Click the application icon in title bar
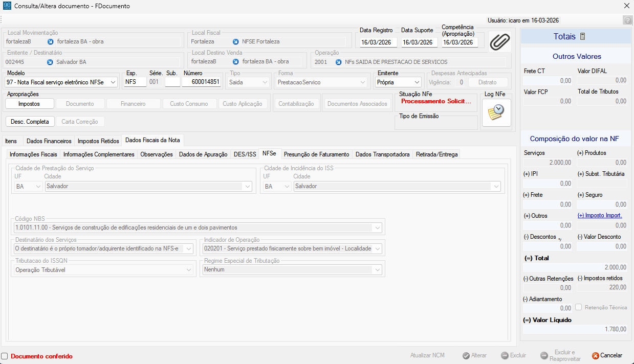This screenshot has width=634, height=364. tap(6, 6)
